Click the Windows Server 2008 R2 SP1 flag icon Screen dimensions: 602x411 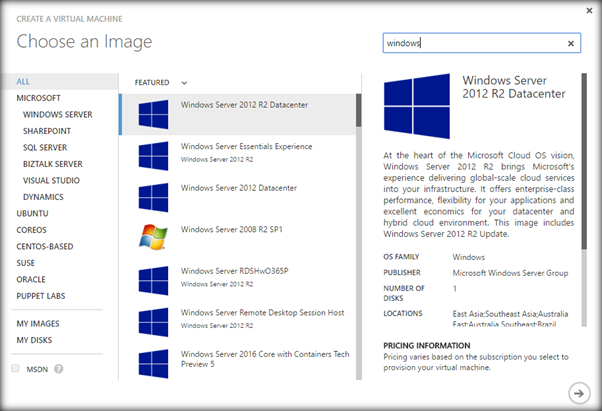pos(153,237)
